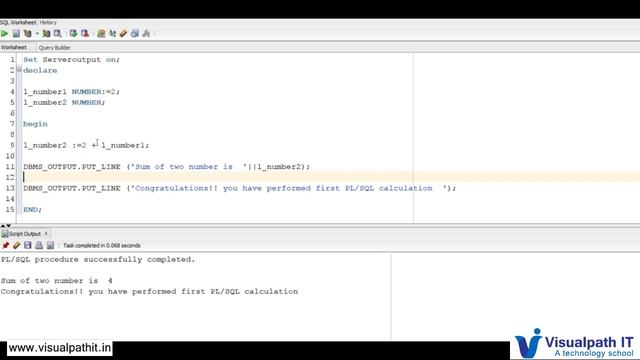The width and height of the screenshot is (640, 360).
Task: Place the cursor on 'Set Serveroutput on;'
Action: (x=71, y=60)
